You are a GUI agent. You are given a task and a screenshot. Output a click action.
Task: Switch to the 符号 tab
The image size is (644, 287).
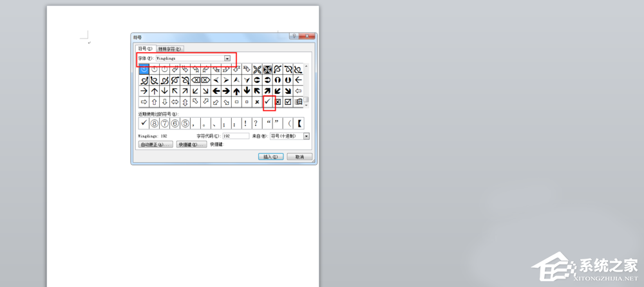coord(145,48)
